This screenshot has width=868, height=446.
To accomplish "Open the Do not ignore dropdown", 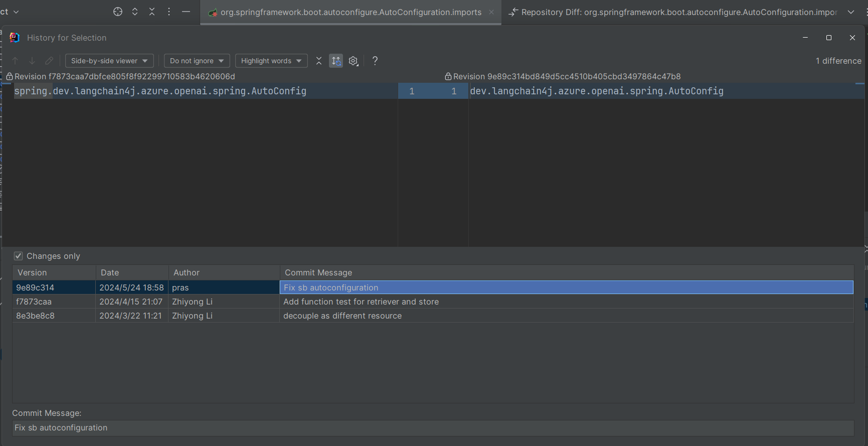I will 197,61.
